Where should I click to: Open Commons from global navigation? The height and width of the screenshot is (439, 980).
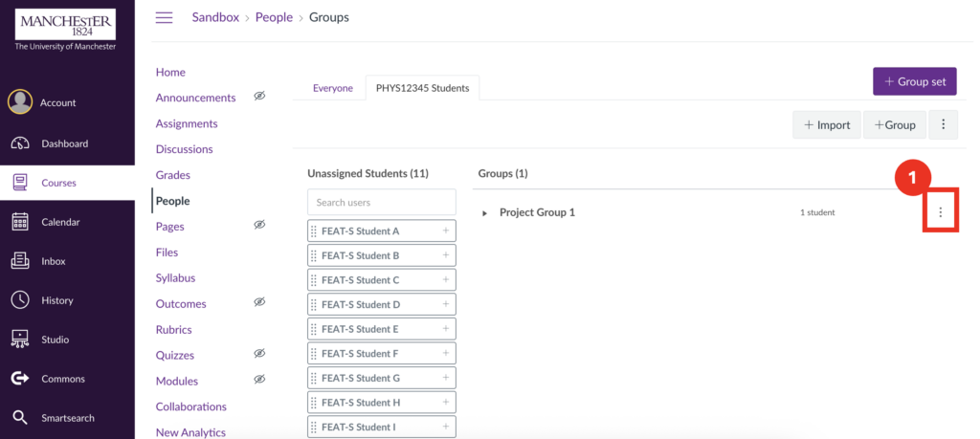20,379
